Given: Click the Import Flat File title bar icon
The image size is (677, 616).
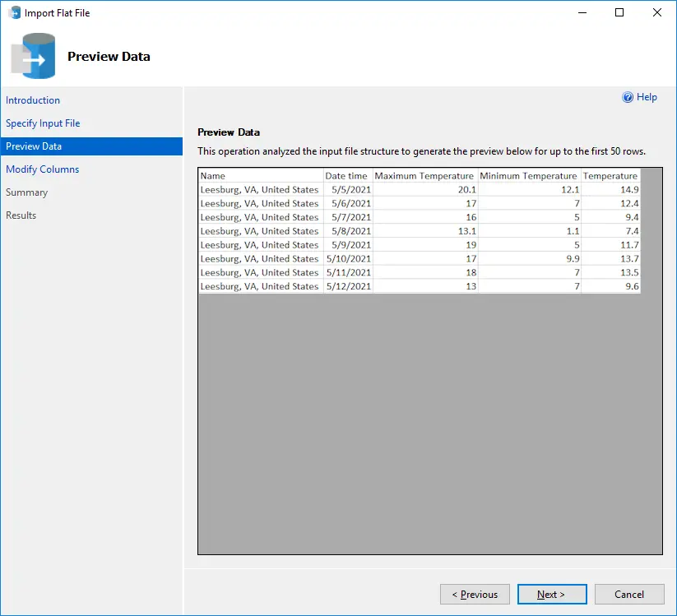Looking at the screenshot, I should [14, 13].
